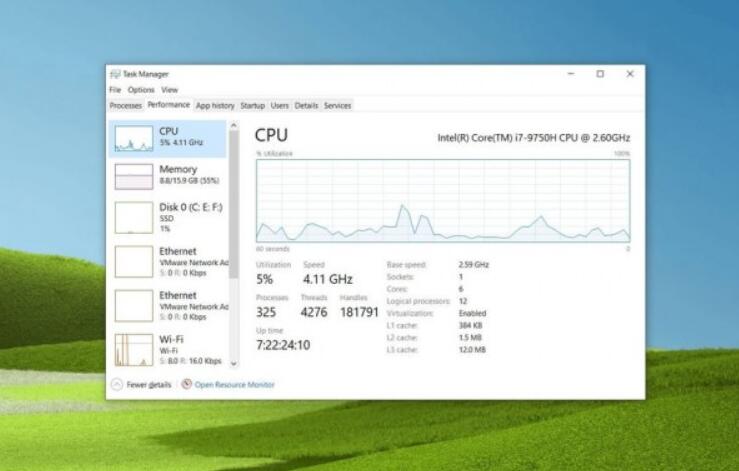This screenshot has width=739, height=471.
Task: Click the sidebar vertical scrollbar thumb
Action: click(234, 204)
